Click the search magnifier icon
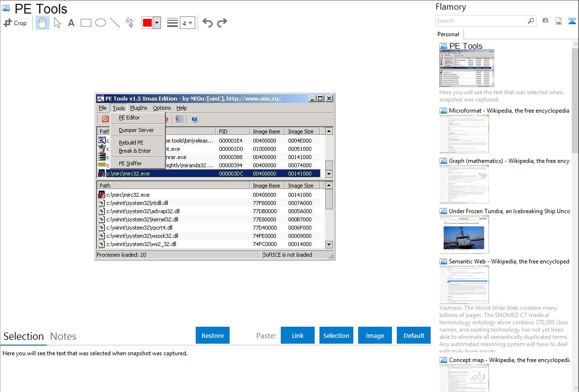 click(531, 21)
